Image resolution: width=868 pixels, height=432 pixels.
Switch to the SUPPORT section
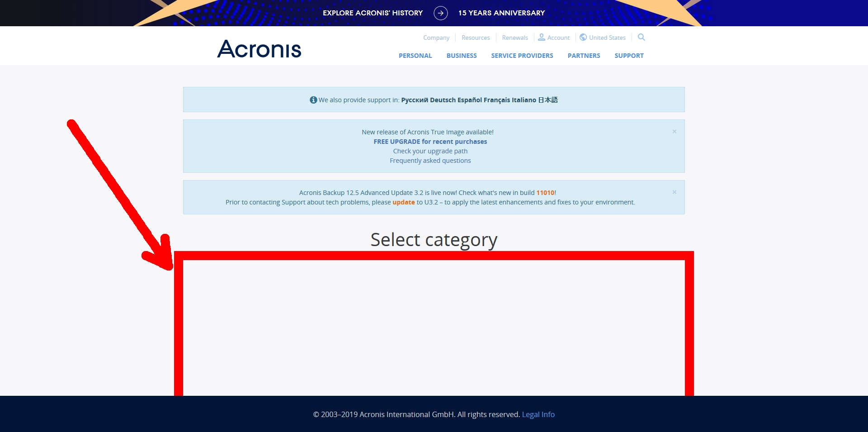point(629,55)
